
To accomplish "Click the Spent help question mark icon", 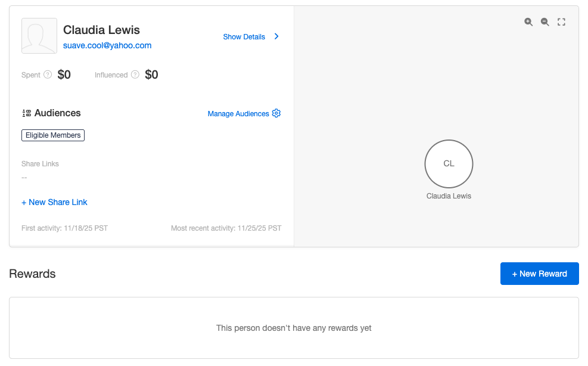I will point(48,75).
